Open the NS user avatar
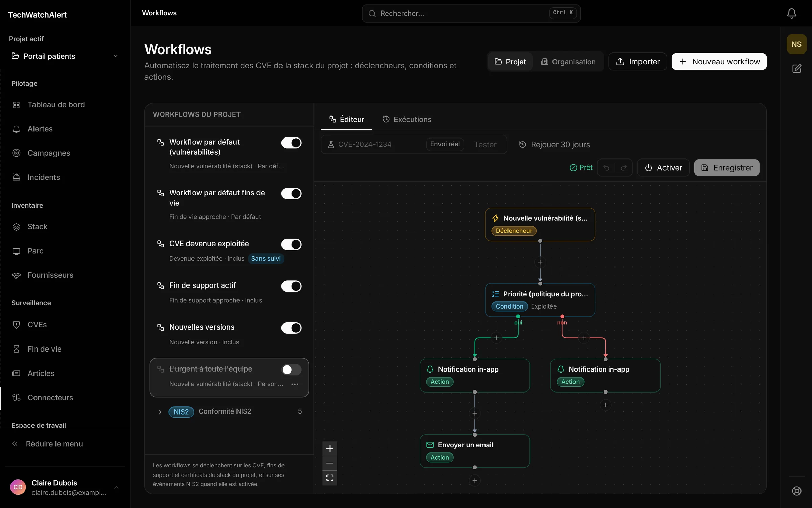This screenshot has width=812, height=508. [x=796, y=44]
